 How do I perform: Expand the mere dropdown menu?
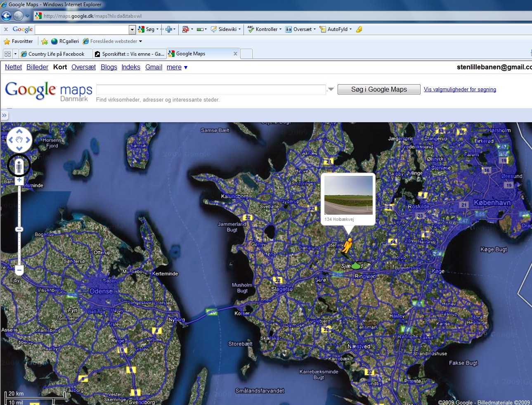point(177,67)
